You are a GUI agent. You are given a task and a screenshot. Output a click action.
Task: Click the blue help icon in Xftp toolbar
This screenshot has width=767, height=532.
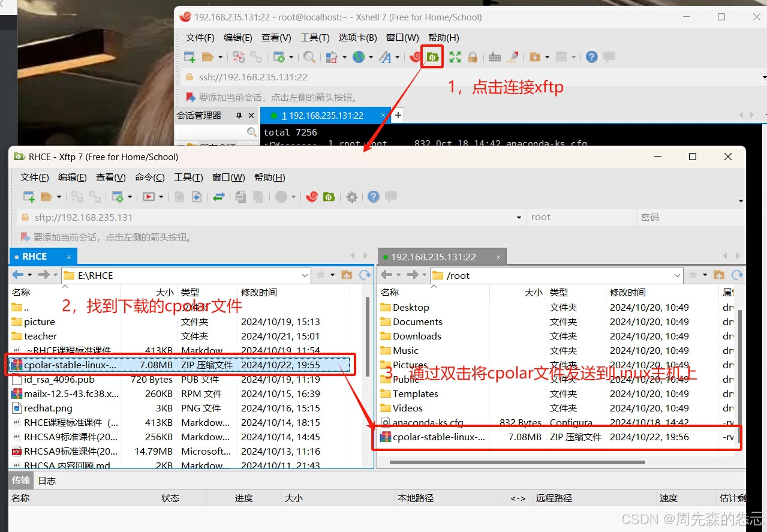[x=374, y=197]
